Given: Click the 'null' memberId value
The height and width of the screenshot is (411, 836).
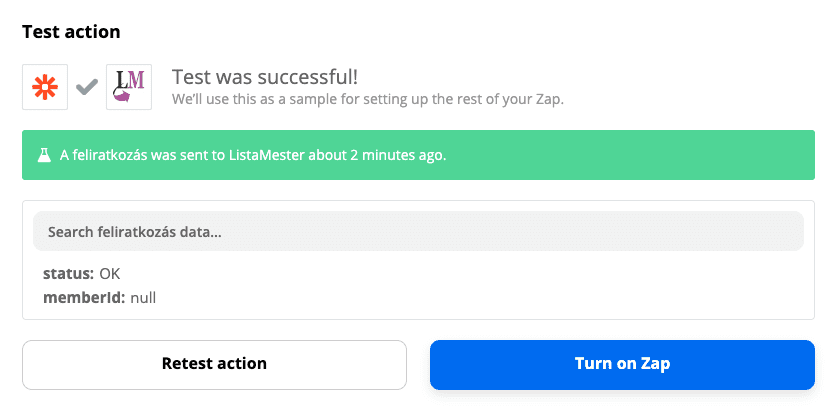Looking at the screenshot, I should [x=143, y=297].
